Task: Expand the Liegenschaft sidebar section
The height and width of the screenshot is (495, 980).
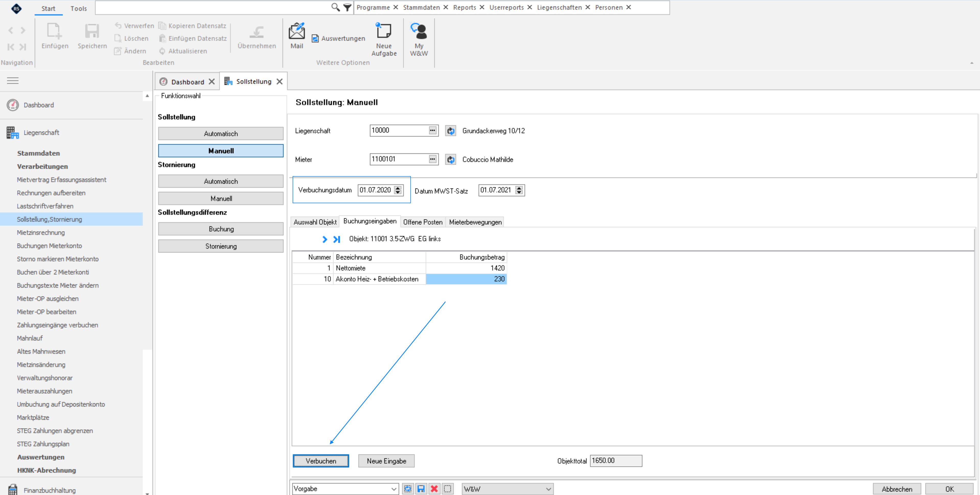Action: coord(41,133)
